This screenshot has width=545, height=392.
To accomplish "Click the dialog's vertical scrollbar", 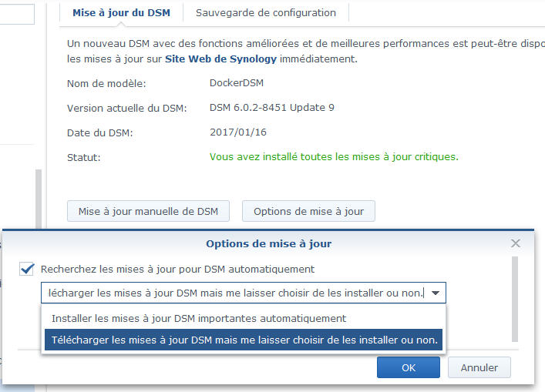I will click(x=515, y=300).
